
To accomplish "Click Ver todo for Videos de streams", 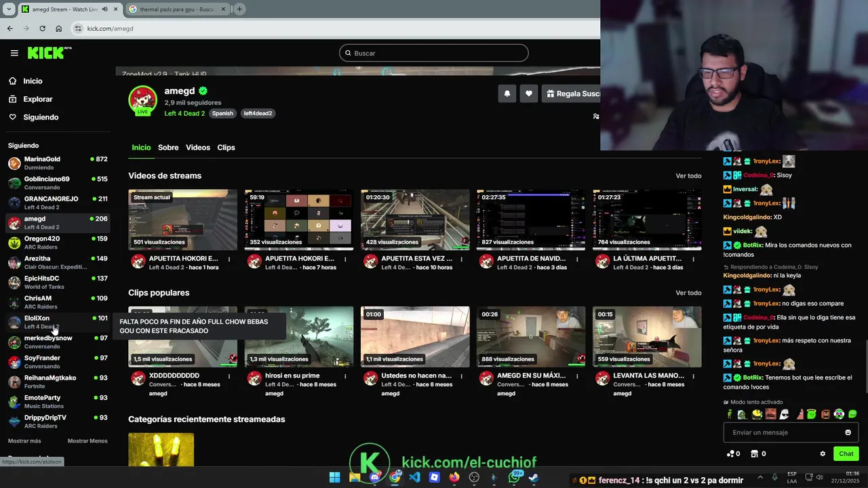I will pyautogui.click(x=688, y=176).
